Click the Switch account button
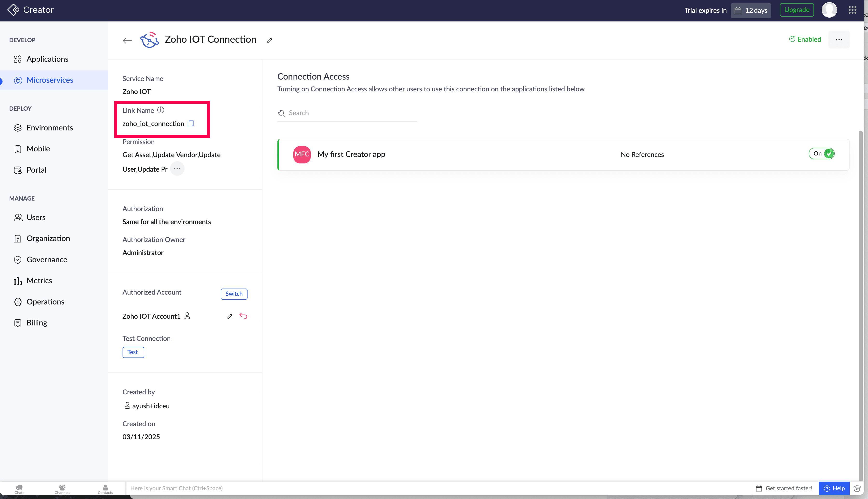This screenshot has width=868, height=499. [234, 294]
